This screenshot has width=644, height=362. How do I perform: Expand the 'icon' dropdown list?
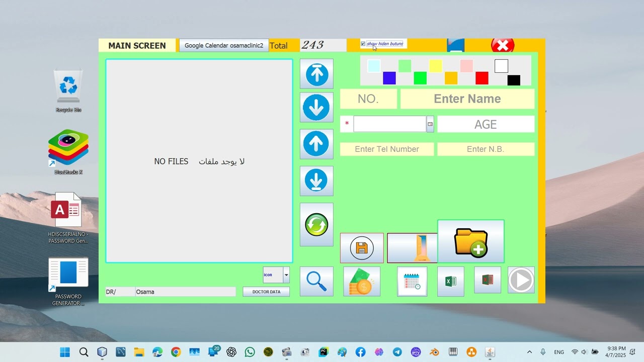pos(286,275)
